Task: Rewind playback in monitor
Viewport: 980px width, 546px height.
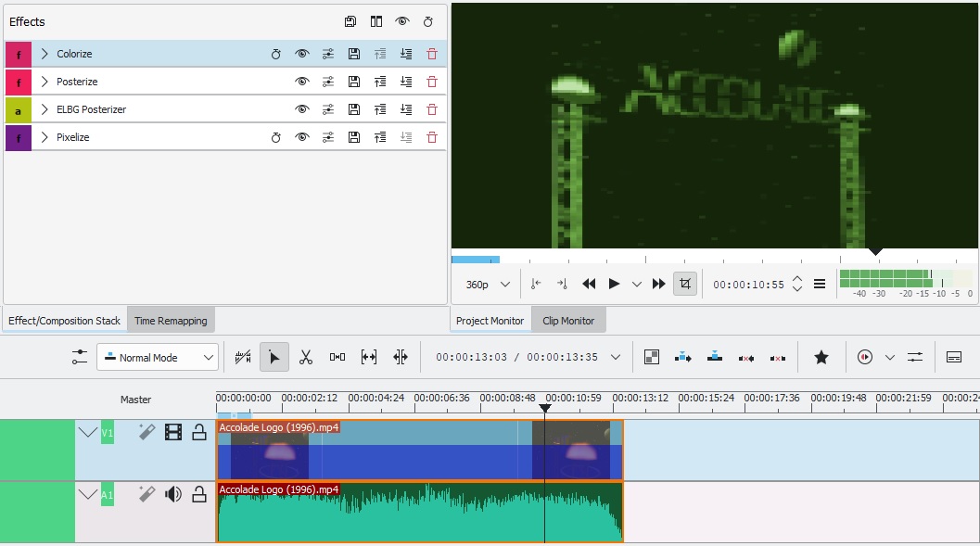Action: (589, 285)
